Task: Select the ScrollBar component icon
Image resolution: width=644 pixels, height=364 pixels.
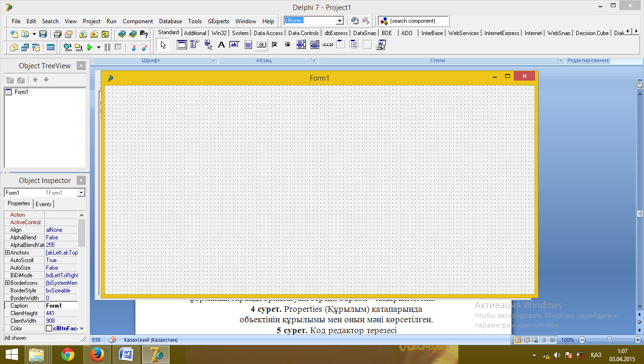Action: 327,45
